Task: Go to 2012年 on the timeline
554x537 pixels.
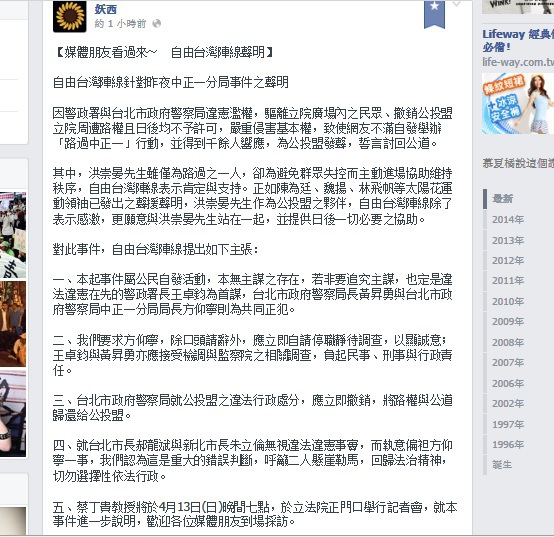Action: 508,260
